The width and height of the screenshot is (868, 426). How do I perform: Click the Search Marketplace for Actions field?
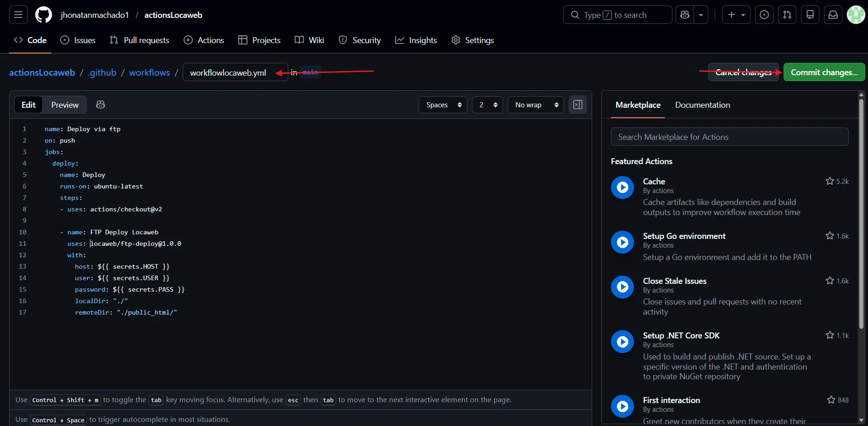pyautogui.click(x=729, y=137)
